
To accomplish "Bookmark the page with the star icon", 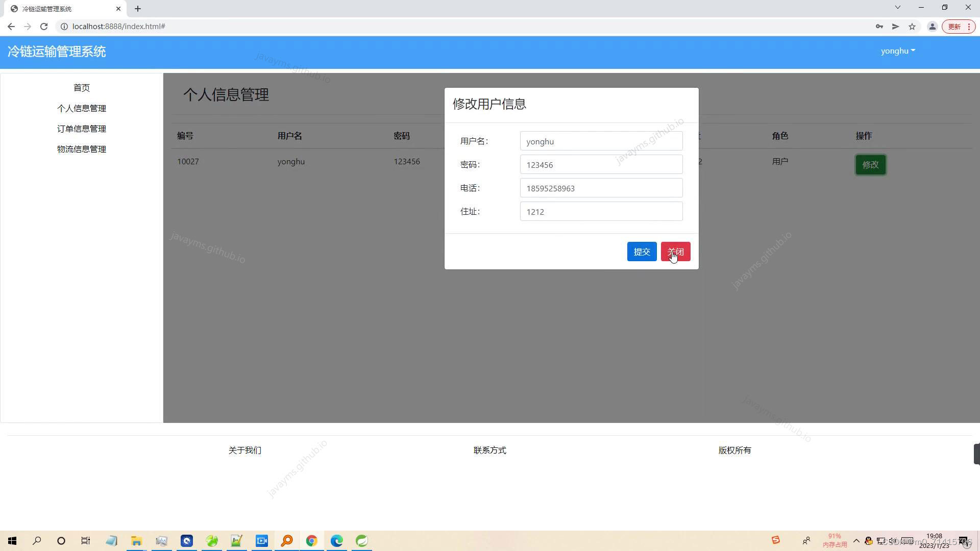I will [912, 26].
